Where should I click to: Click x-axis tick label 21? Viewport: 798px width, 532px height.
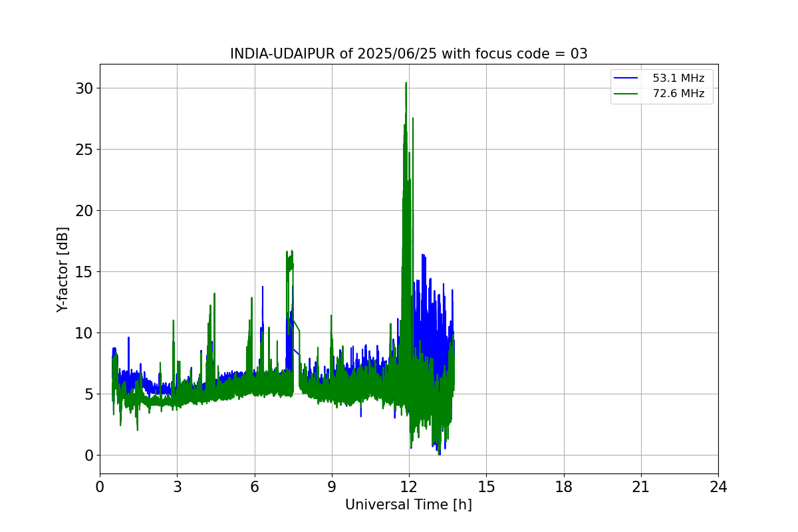pos(641,487)
